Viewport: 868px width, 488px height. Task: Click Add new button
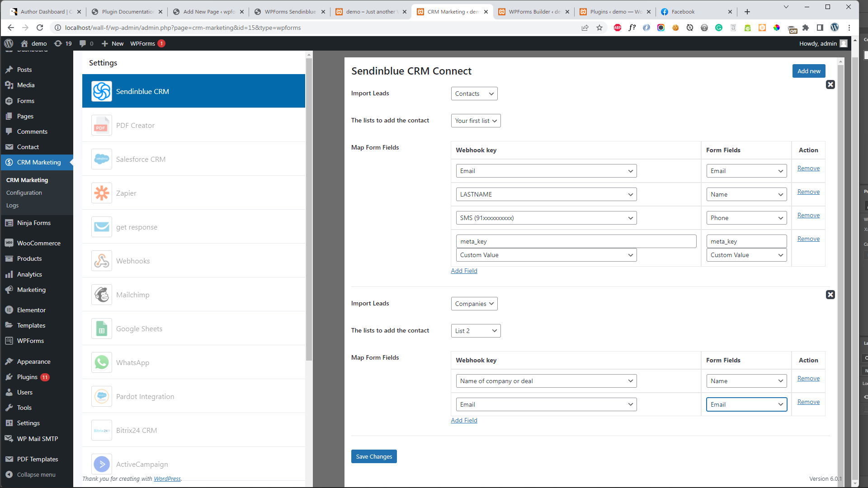point(808,71)
